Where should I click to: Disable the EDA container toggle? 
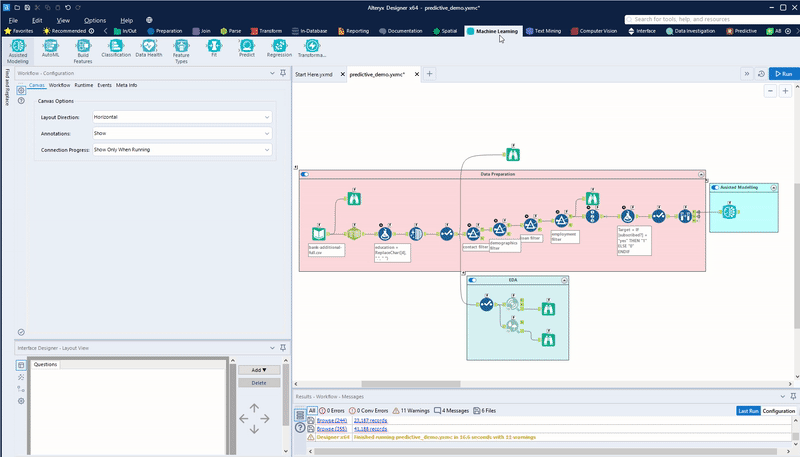[472, 280]
